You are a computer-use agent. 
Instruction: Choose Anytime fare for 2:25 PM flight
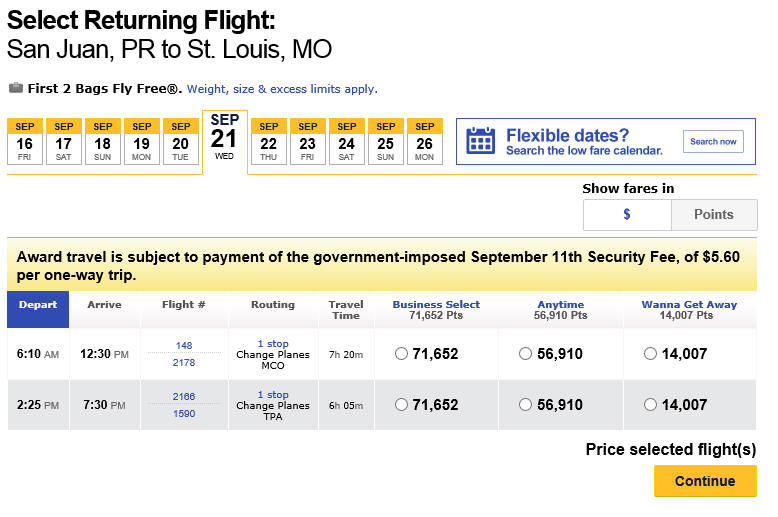[x=525, y=405]
